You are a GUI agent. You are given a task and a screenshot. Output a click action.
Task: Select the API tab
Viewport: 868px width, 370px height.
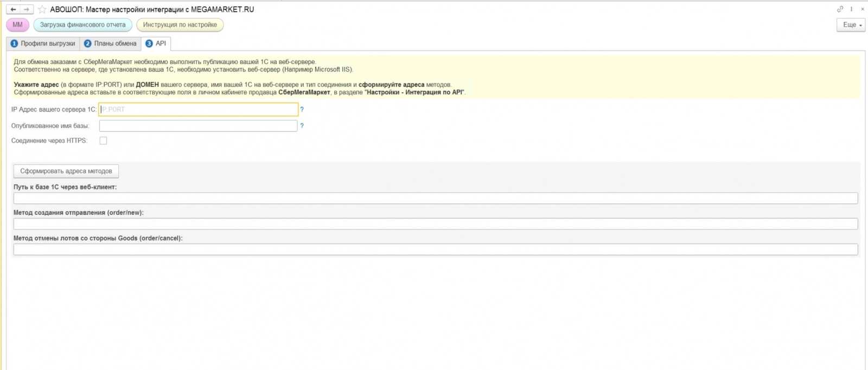[x=156, y=43]
